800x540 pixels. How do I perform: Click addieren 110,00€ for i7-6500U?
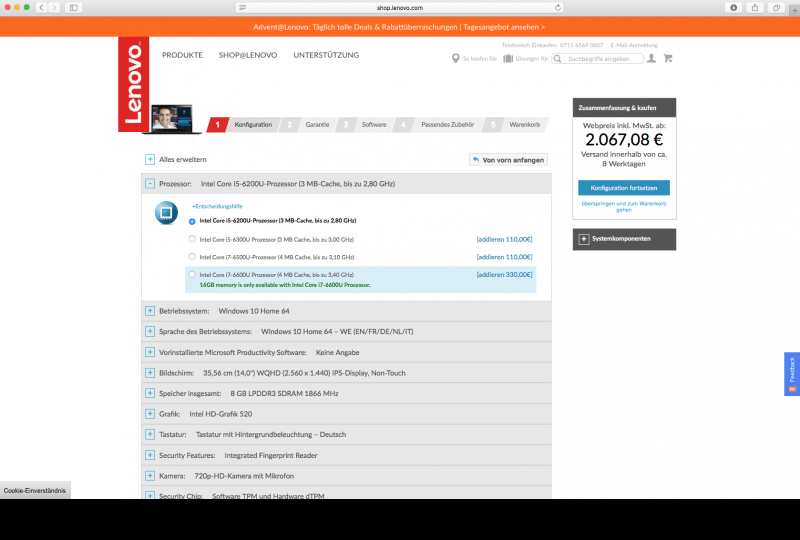pos(504,257)
